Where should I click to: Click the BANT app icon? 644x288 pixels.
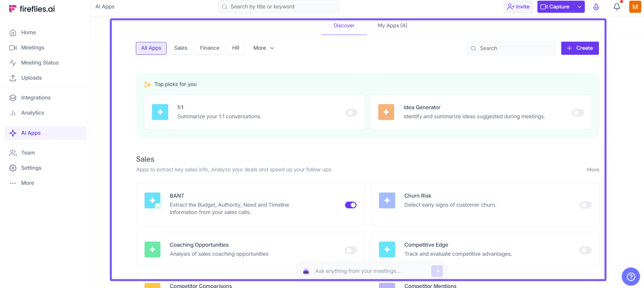(153, 201)
